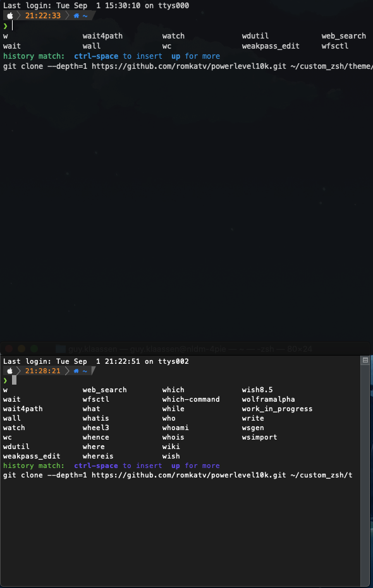Select the 'wish8.5' completion
Screen dimensions: 373x588
[x=257, y=390]
